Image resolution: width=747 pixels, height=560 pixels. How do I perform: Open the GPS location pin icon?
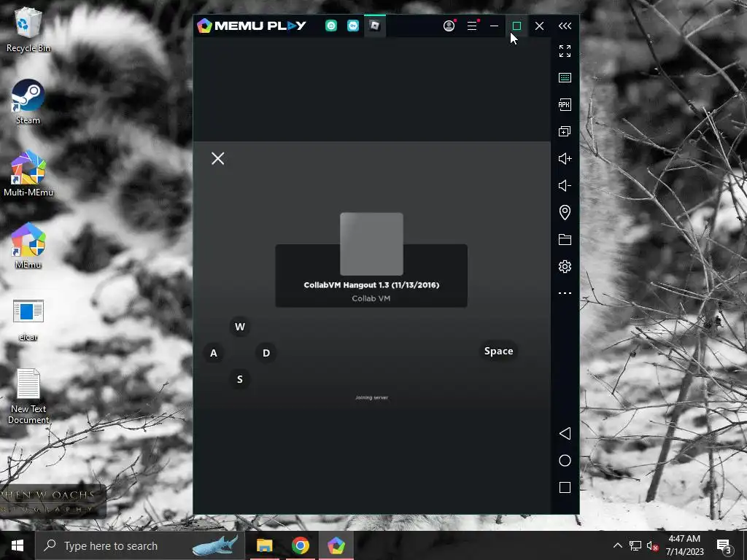pyautogui.click(x=565, y=212)
